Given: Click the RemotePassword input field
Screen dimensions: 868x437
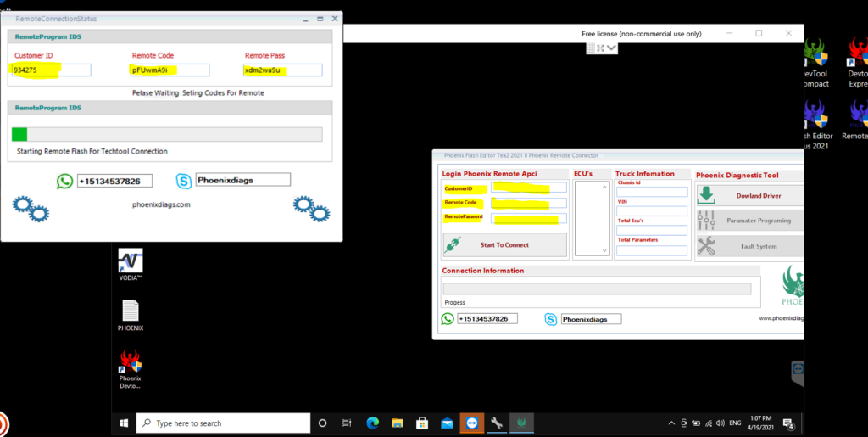Looking at the screenshot, I should coord(529,219).
